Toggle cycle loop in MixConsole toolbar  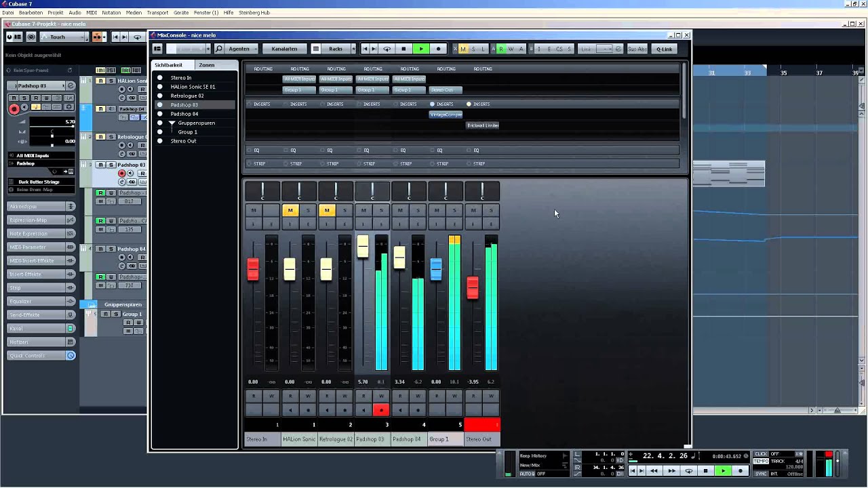pos(387,49)
